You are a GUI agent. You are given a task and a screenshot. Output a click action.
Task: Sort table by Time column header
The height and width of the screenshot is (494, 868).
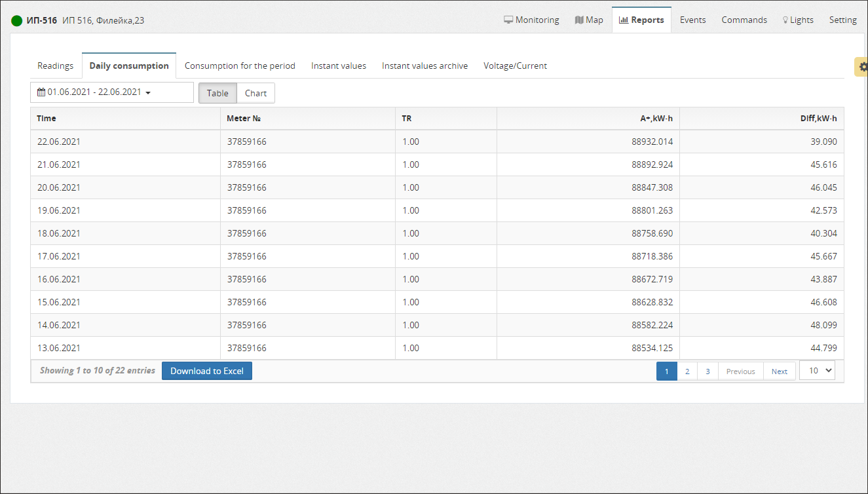coord(47,119)
